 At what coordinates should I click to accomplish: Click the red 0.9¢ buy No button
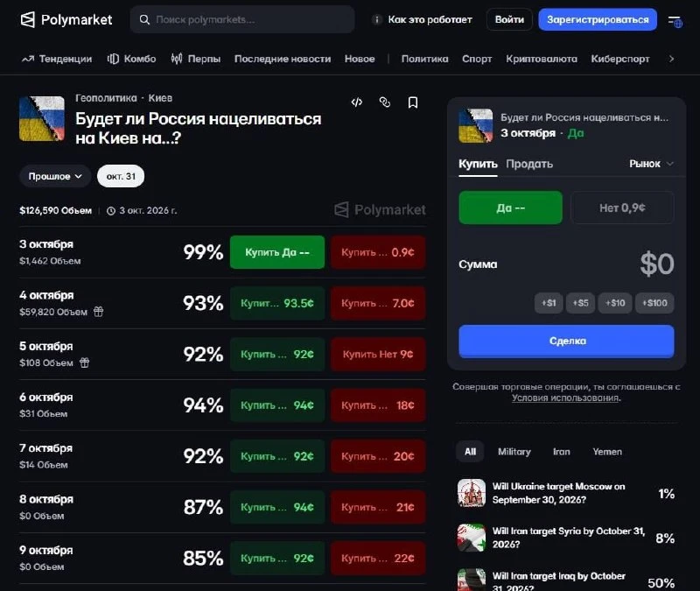tap(378, 252)
